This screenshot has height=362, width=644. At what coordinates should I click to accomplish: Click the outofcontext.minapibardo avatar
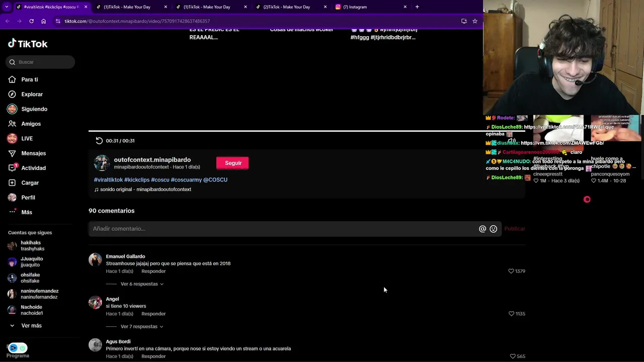(x=102, y=163)
